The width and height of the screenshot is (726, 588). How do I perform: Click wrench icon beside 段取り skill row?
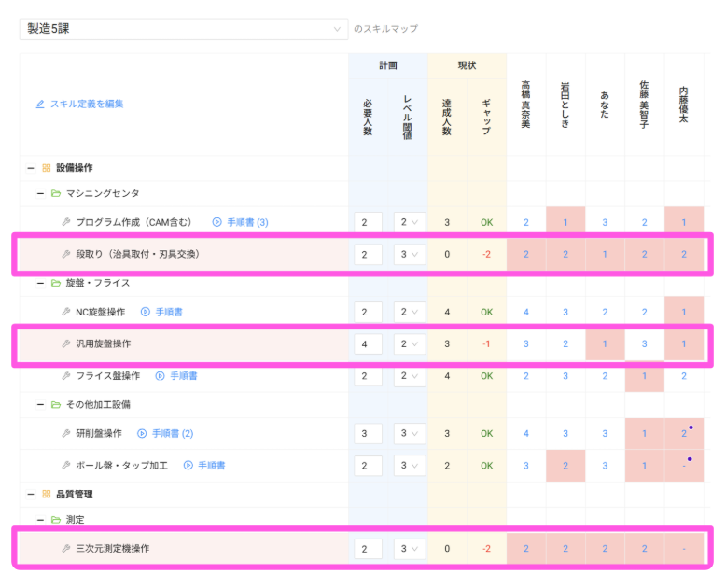tap(66, 254)
